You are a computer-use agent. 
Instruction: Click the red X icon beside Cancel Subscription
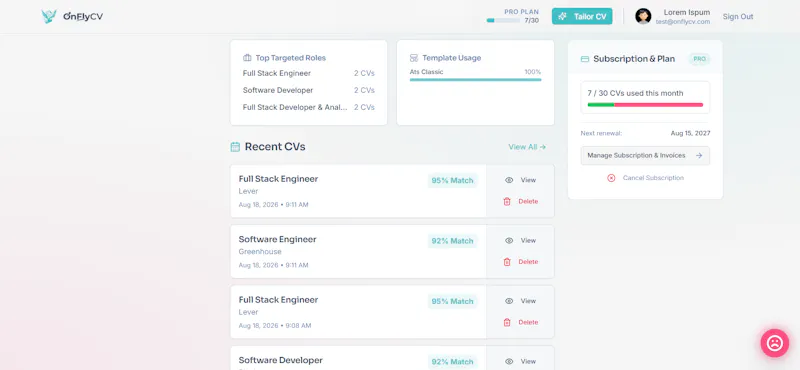point(611,178)
